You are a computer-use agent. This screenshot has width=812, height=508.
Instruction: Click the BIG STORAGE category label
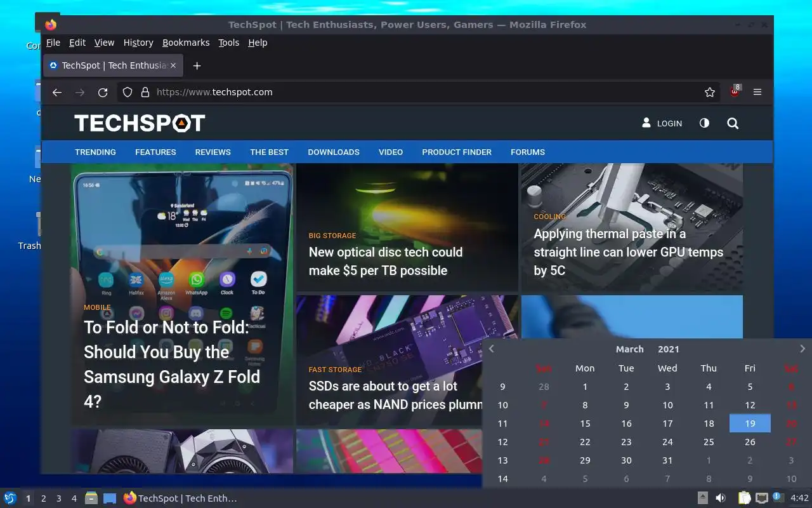click(332, 236)
